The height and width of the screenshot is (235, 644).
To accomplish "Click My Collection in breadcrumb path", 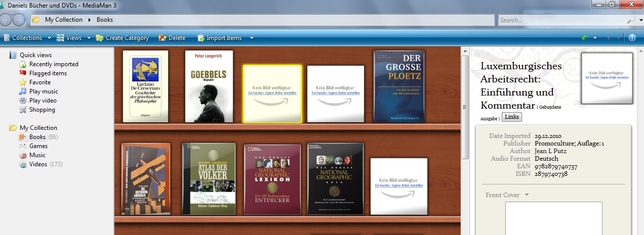I will tap(63, 20).
